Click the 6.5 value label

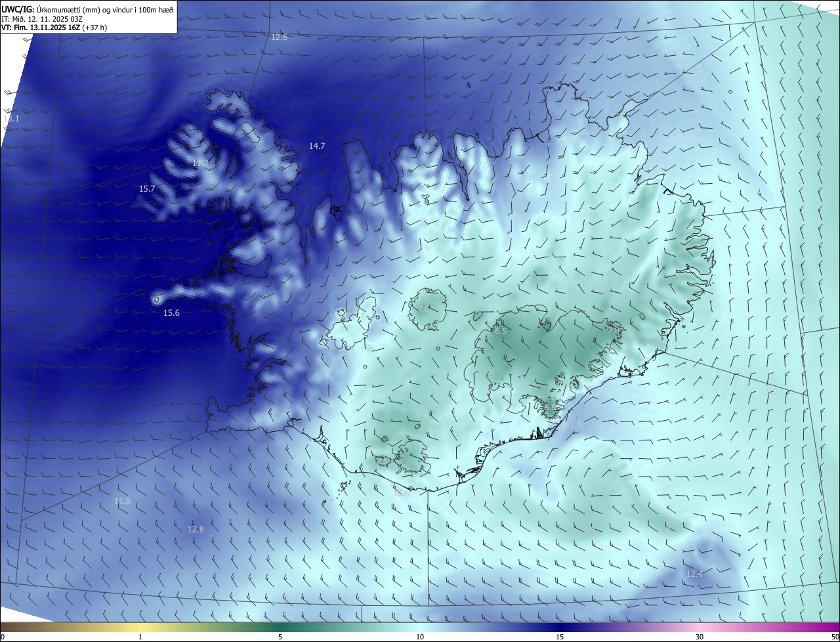501,332
